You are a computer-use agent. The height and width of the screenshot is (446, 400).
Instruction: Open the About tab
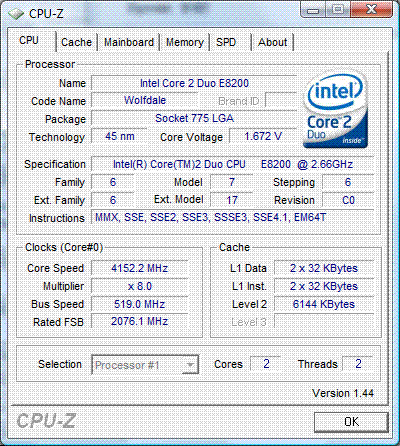coord(273,42)
